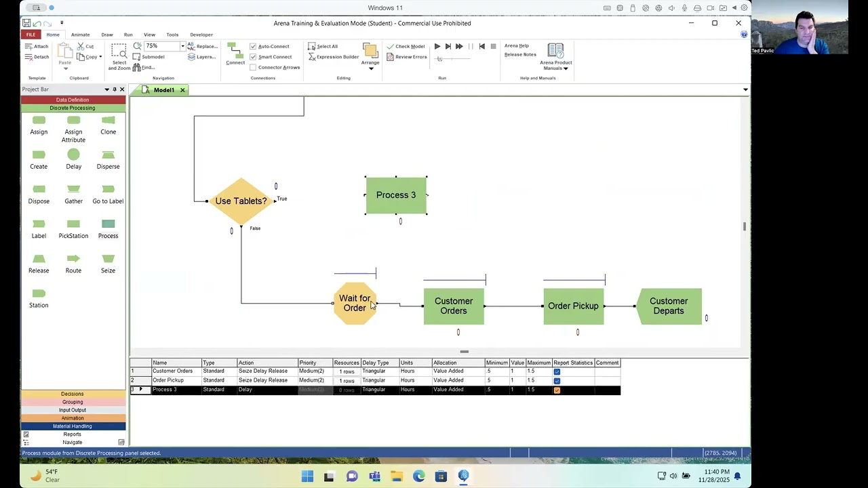This screenshot has height=488, width=868.
Task: Open the Expression Builder
Action: tap(334, 57)
